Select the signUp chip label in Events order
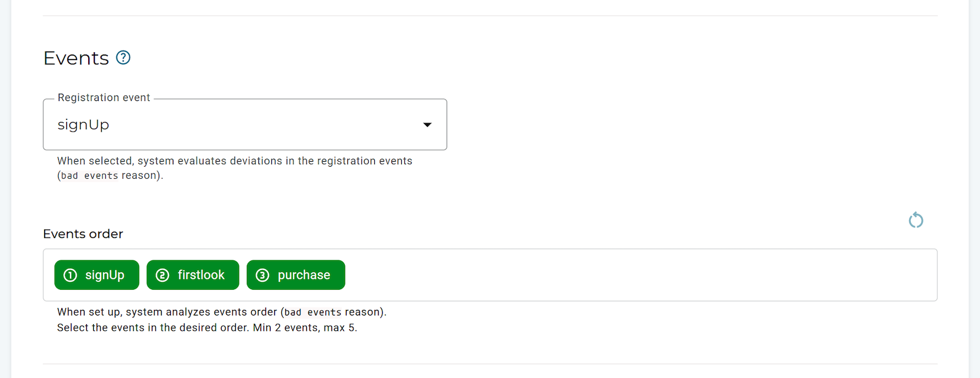 105,275
